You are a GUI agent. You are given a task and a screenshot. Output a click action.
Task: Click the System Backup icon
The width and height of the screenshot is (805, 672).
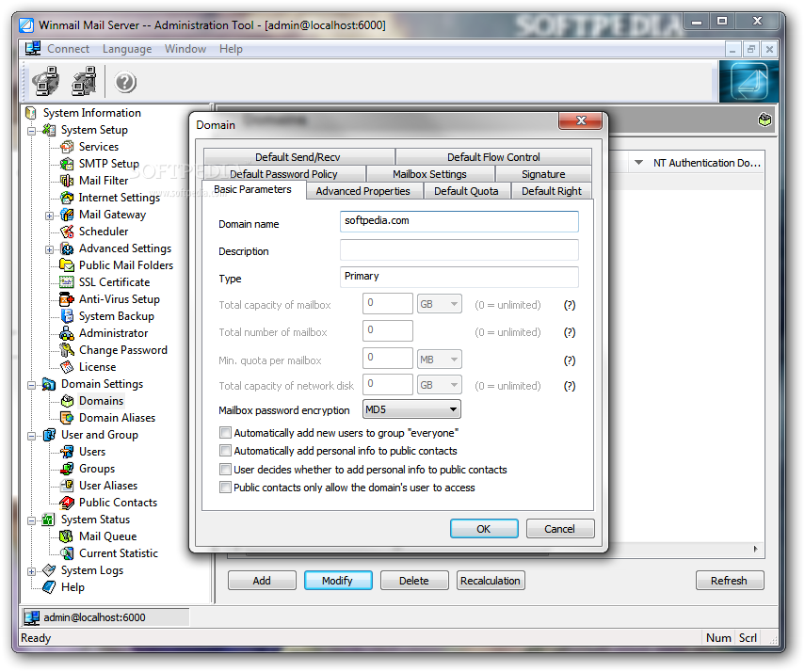point(67,316)
